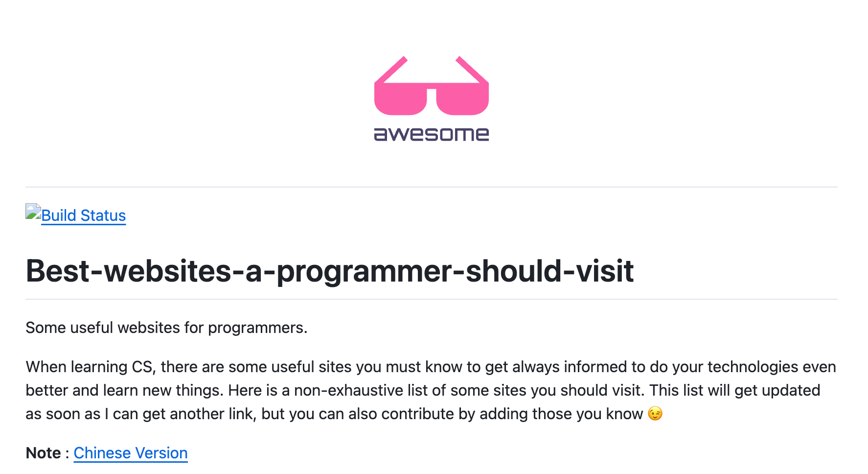Click the "awesome" wordmark below the glasses
This screenshot has width=868, height=474.
click(x=432, y=134)
